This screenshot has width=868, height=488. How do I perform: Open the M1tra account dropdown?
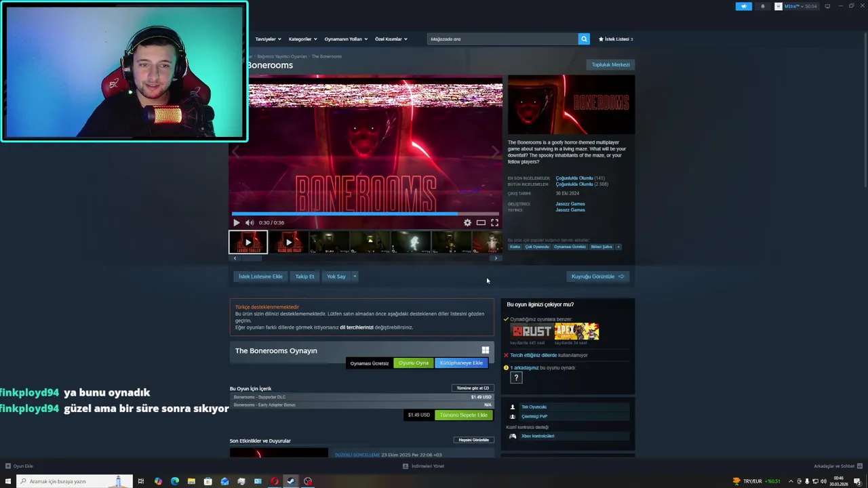click(x=796, y=6)
